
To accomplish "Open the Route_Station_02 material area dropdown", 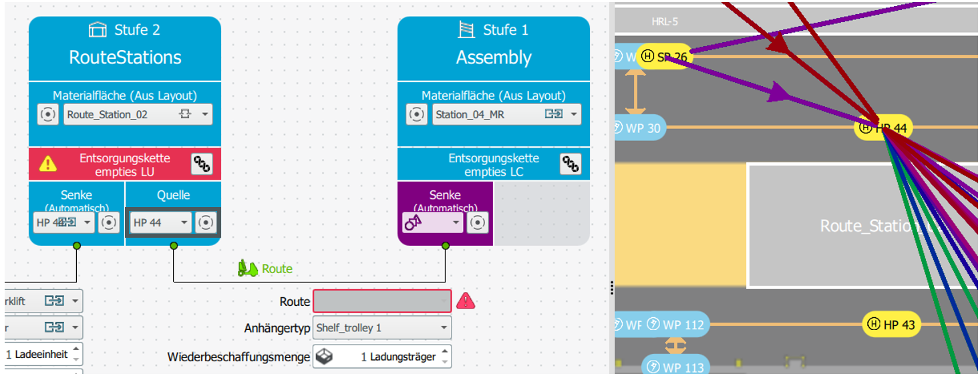I will click(x=138, y=114).
